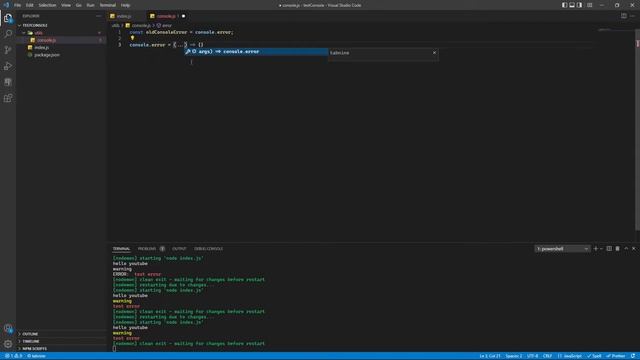Viewport: 640px width, 360px height.
Task: Accept the 'args) => console.error' suggestion
Action: (256, 51)
